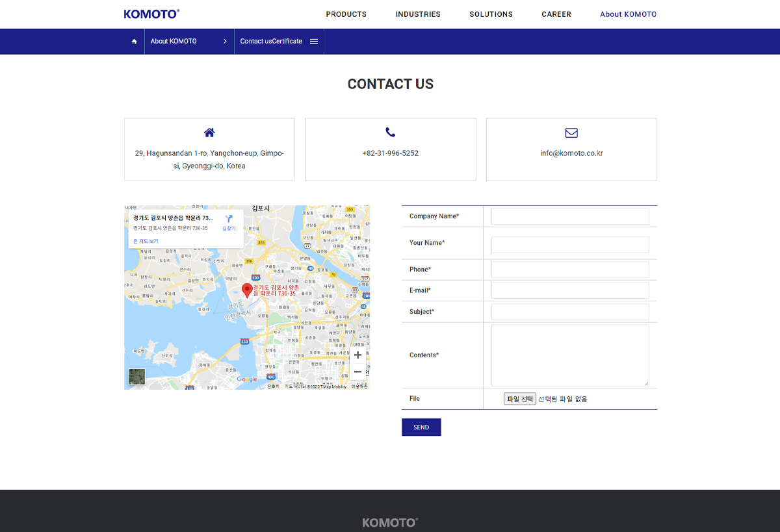Screen dimensions: 780x532
Task: Click the Contents* label
Action: pyautogui.click(x=424, y=355)
